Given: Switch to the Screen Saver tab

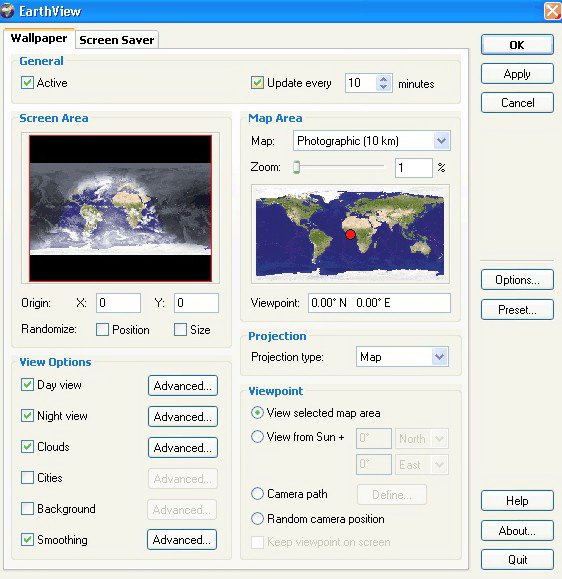Looking at the screenshot, I should coord(117,40).
